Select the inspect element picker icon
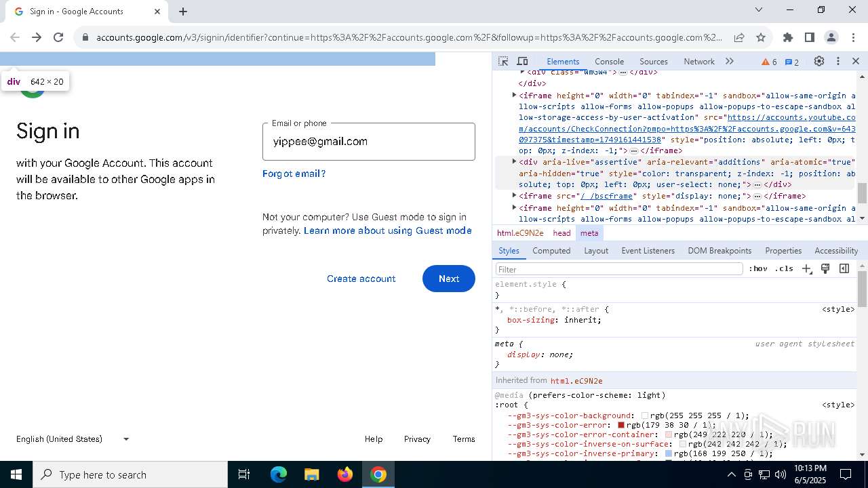 point(503,61)
